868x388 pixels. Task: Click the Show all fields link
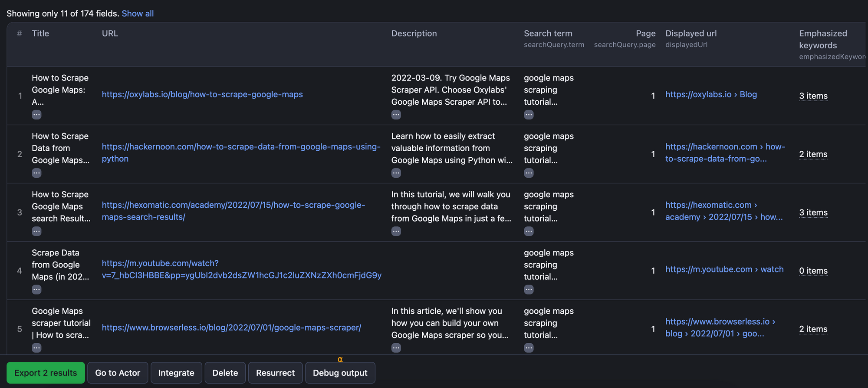click(x=138, y=13)
